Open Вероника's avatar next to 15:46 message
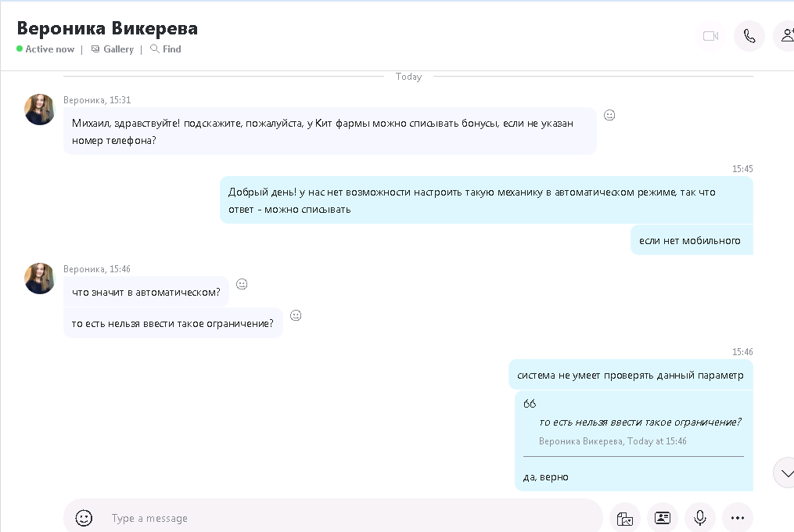794x532 pixels. click(39, 279)
